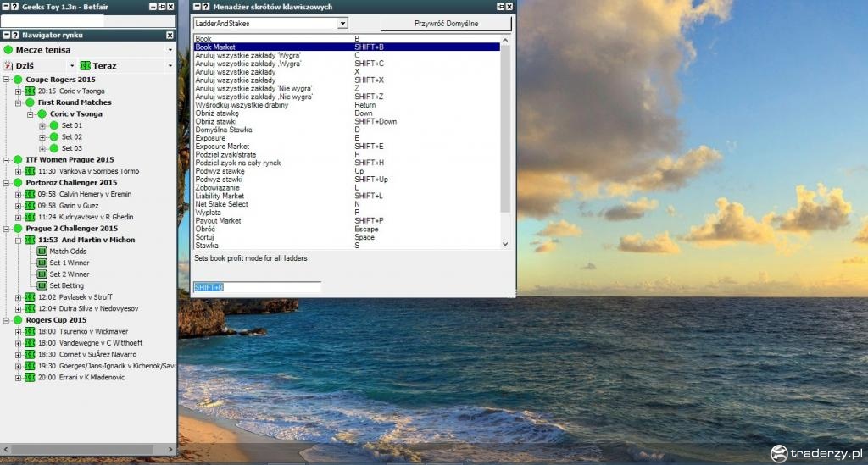The width and height of the screenshot is (868, 465).
Task: Click the Set Betting market icon
Action: point(42,285)
